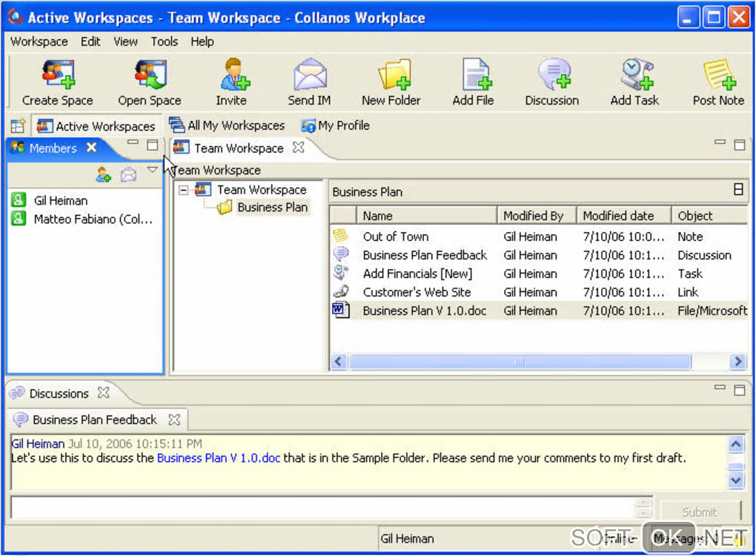The height and width of the screenshot is (556, 756).
Task: Click the Word document icon for Business Plan V 1.0.doc
Action: (x=340, y=310)
